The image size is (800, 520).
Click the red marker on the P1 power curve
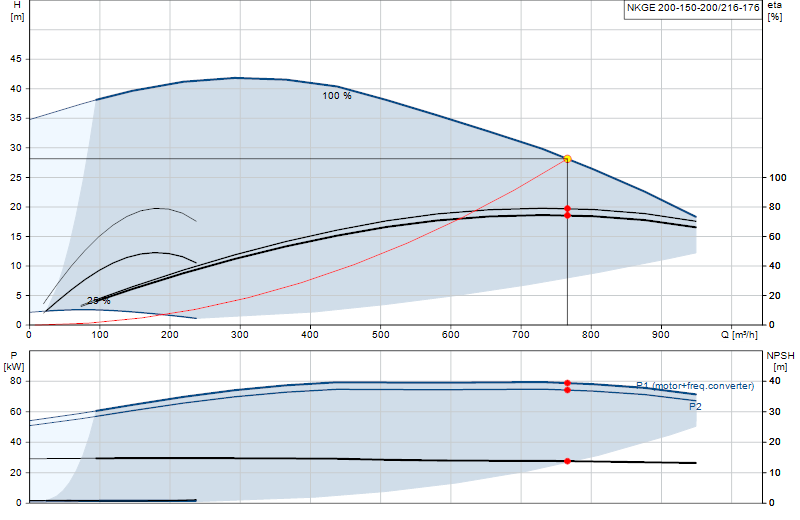pos(567,383)
